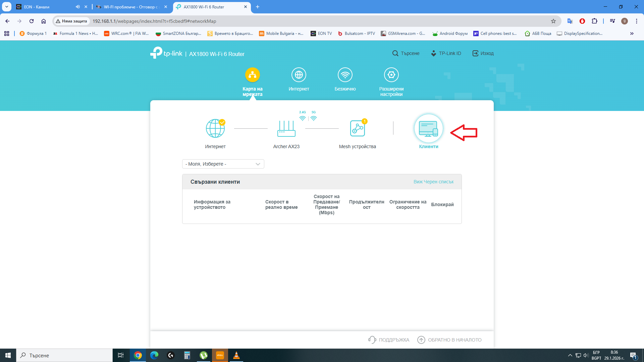
Task: Select the Archer AX23 router icon
Action: pyautogui.click(x=286, y=129)
